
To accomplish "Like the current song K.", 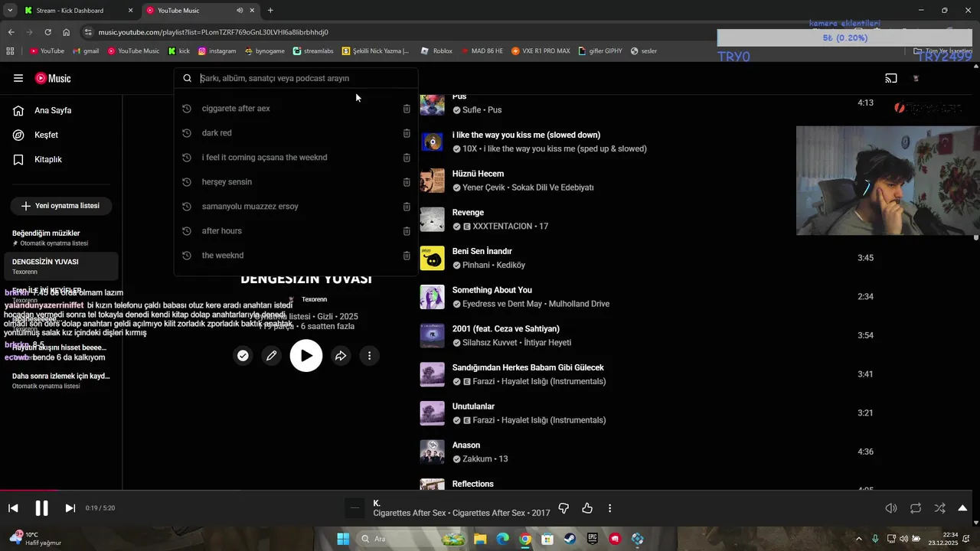I will point(587,508).
